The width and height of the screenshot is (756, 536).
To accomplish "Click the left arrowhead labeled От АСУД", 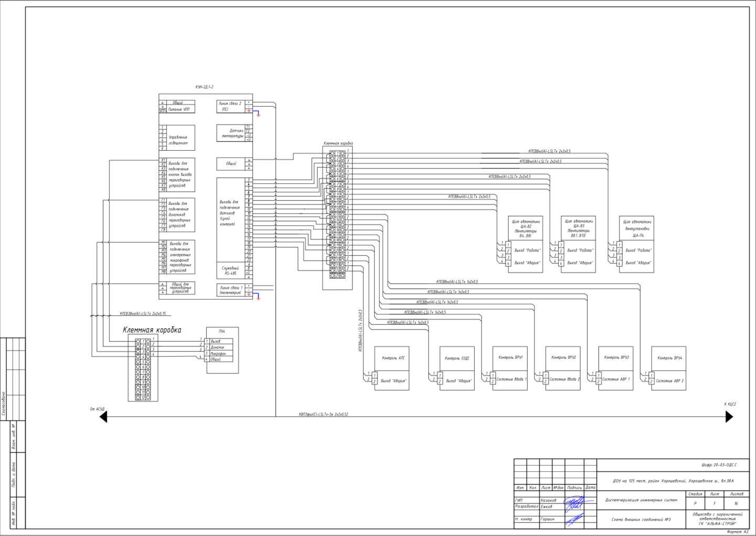I will [103, 417].
